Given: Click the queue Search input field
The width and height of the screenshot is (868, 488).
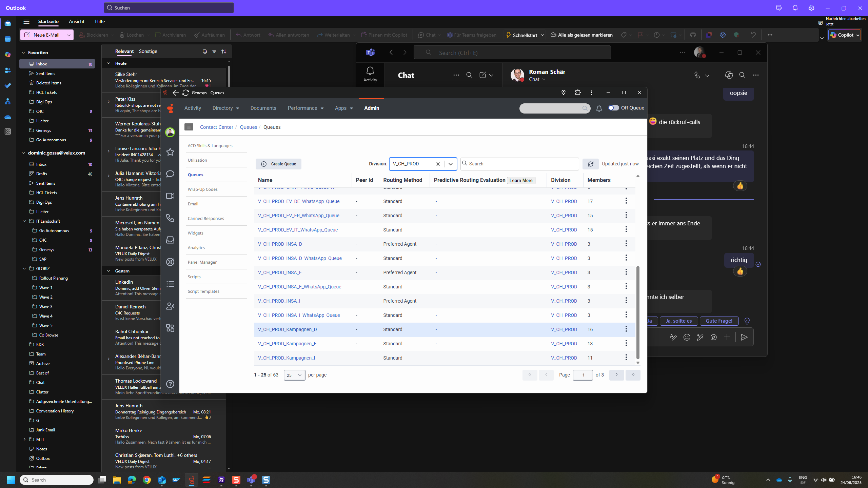Looking at the screenshot, I should 519,164.
